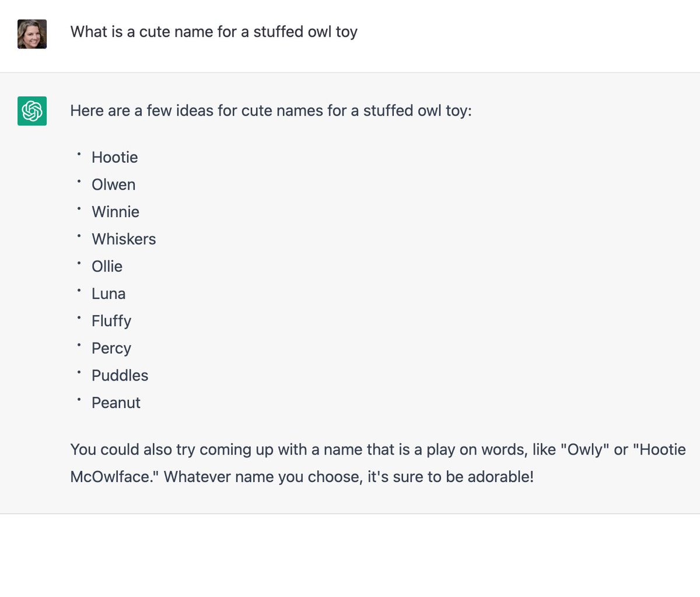Click the user profile photo avatar
Viewport: 700px width, 597px height.
(32, 34)
